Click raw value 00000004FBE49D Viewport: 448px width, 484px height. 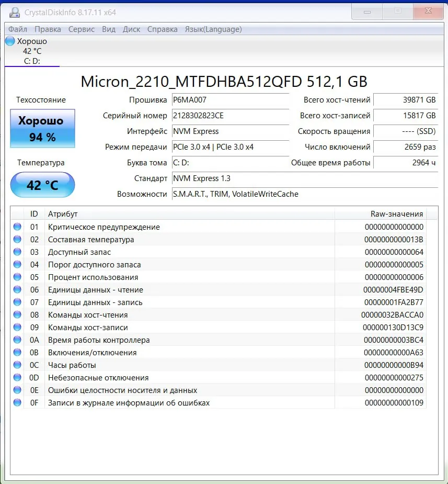(393, 290)
